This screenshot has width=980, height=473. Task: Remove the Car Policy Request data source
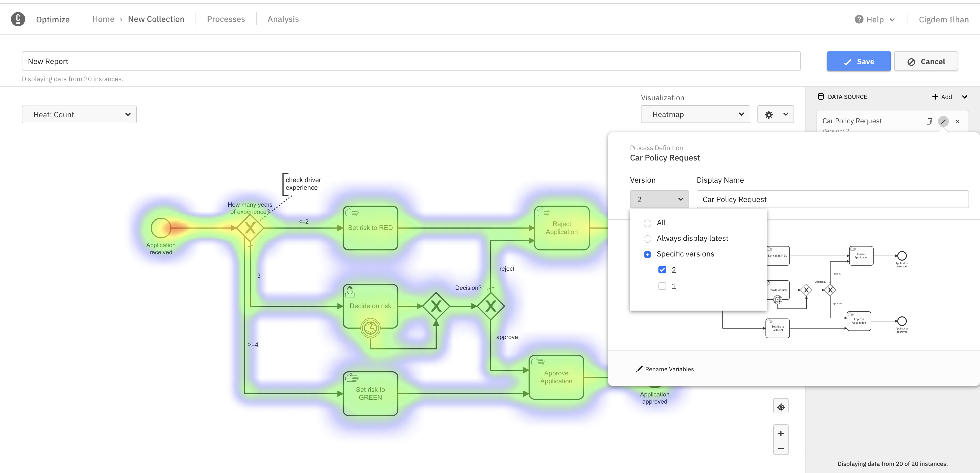[x=958, y=121]
